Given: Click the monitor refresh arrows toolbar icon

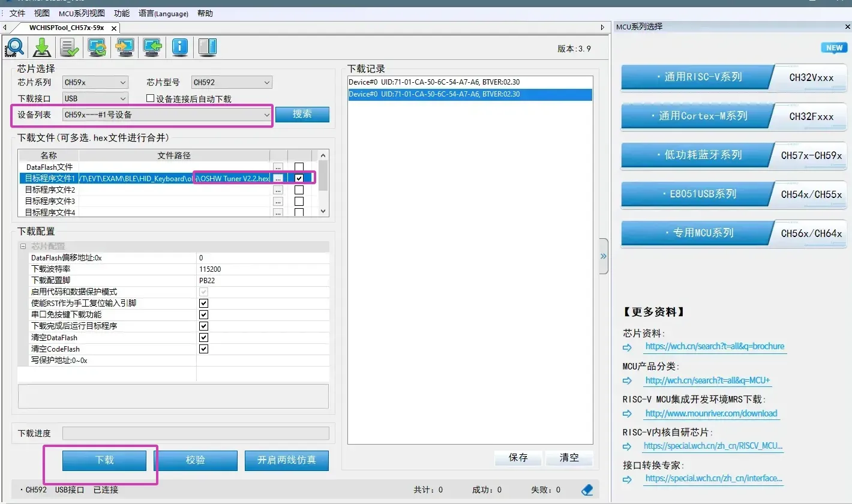Looking at the screenshot, I should coord(97,47).
